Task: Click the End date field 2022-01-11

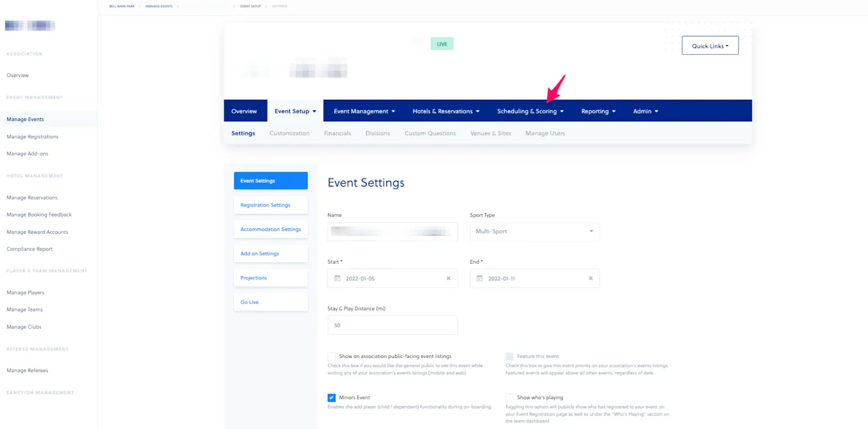Action: pos(535,278)
